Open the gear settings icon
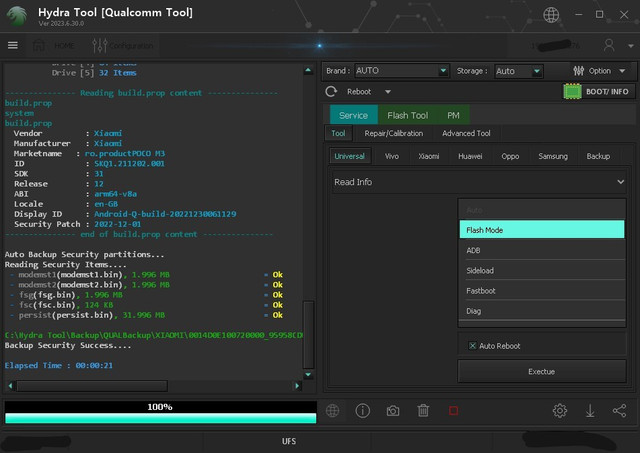 coord(560,411)
